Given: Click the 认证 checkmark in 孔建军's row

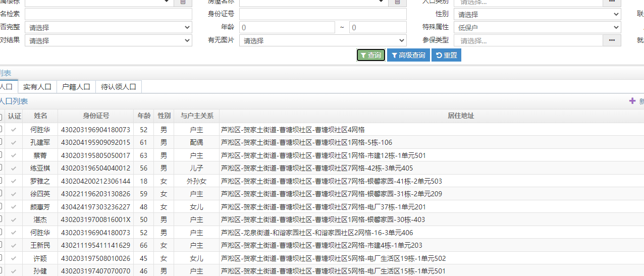Looking at the screenshot, I should pyautogui.click(x=14, y=143).
